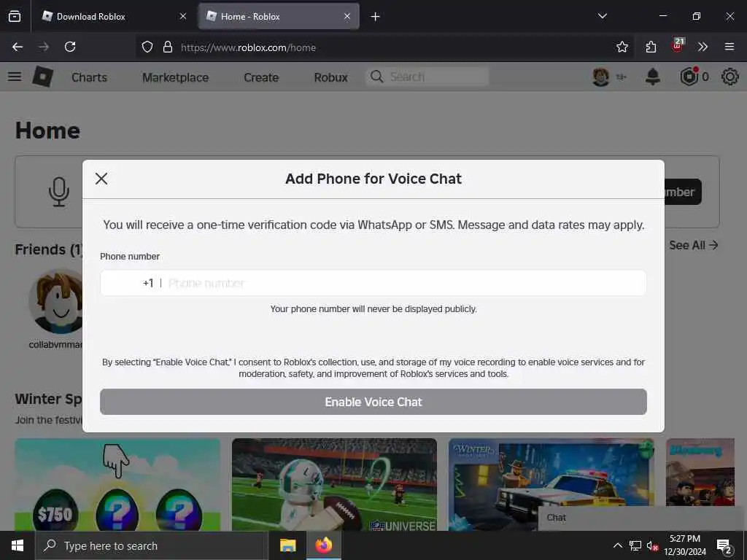Reload the current page
Image resolution: width=747 pixels, height=560 pixels.
click(70, 47)
